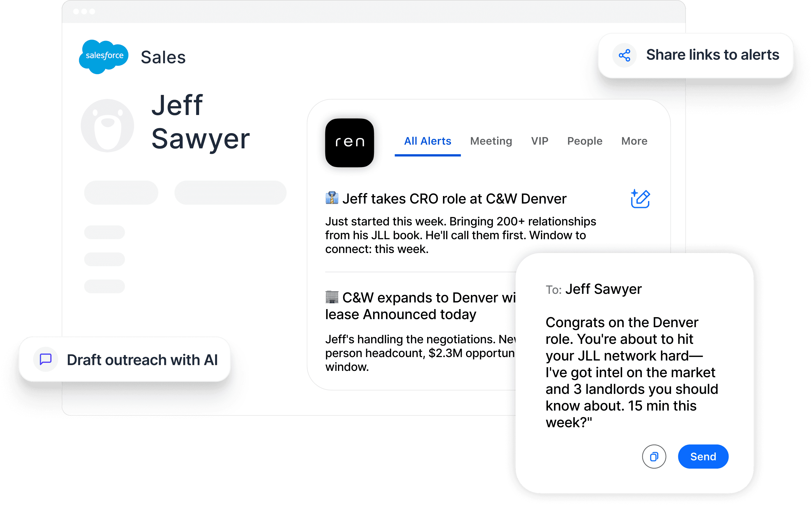The image size is (812, 506).
Task: Open the VIP alerts tab
Action: [x=540, y=141]
